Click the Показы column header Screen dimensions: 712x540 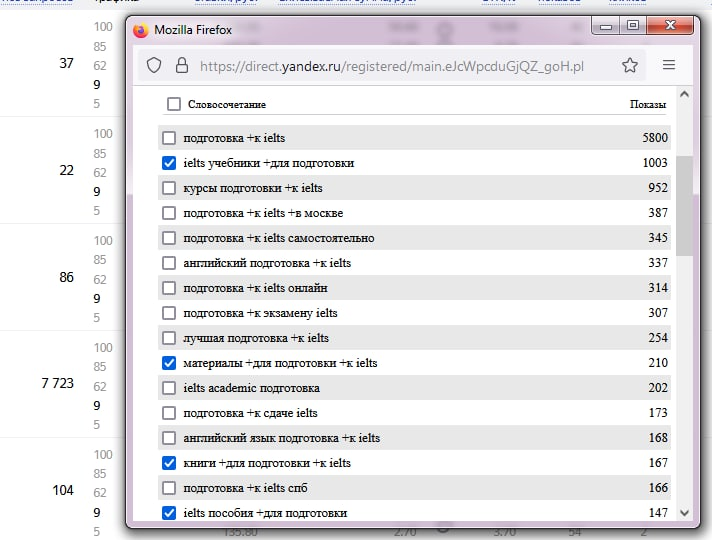tap(648, 104)
